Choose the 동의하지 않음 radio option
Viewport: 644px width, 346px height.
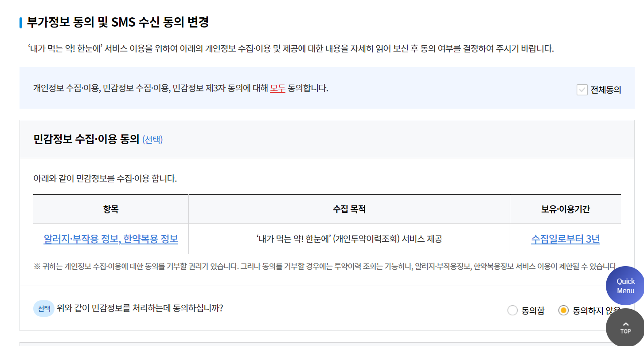pos(564,311)
